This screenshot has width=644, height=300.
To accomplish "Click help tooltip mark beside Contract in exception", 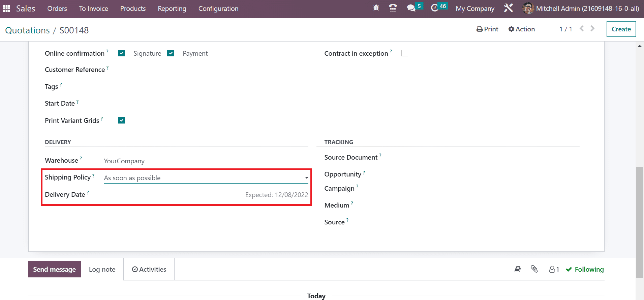I will 391,51.
